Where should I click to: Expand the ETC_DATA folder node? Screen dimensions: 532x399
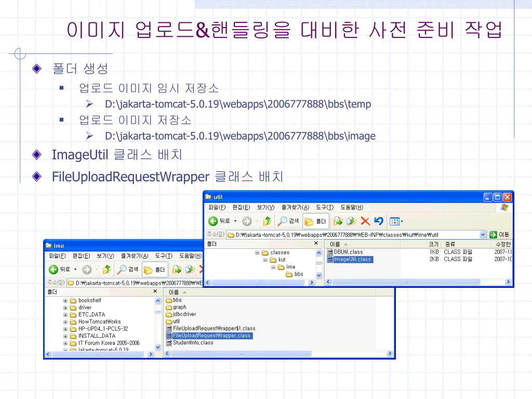[65, 315]
